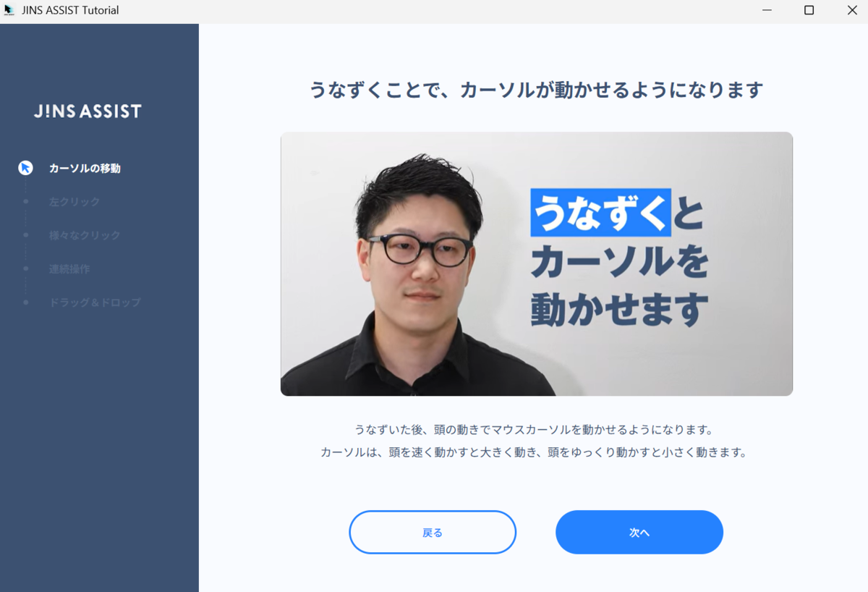Maximize the JINS ASSIST Tutorial window
868x592 pixels.
click(x=809, y=10)
